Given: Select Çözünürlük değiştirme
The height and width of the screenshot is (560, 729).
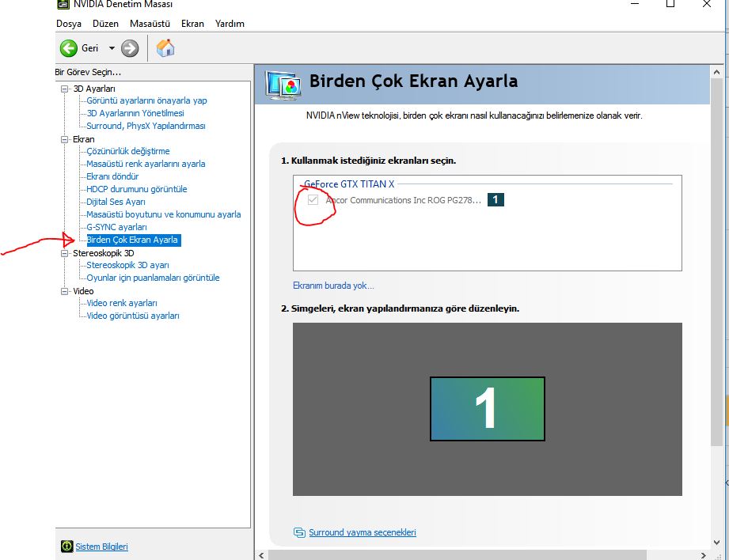Looking at the screenshot, I should [128, 151].
